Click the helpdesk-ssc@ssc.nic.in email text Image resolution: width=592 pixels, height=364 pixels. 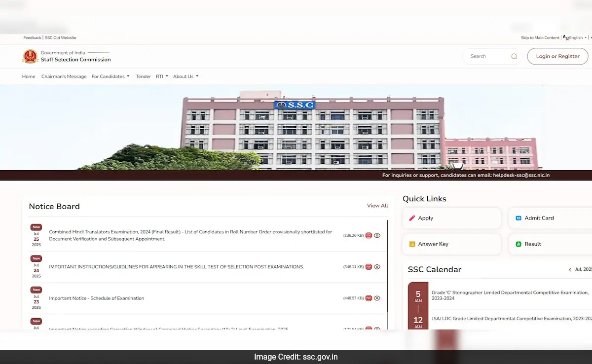521,175
